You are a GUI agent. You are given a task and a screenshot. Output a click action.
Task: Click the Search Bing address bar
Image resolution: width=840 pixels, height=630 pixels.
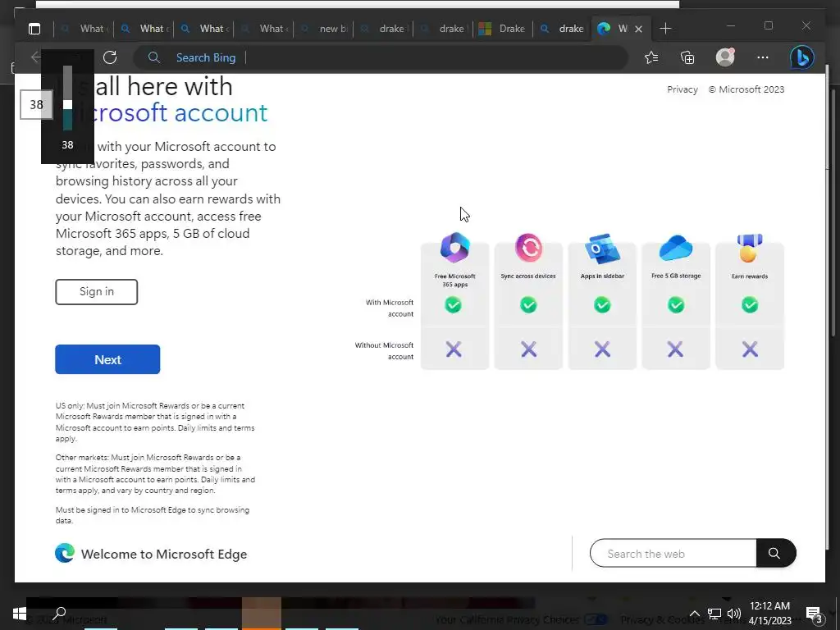(x=381, y=57)
